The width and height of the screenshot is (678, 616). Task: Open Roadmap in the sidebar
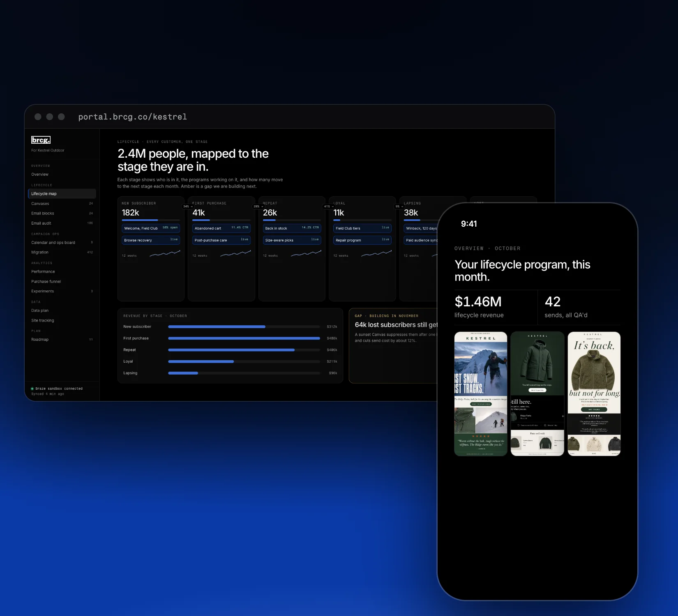tap(62, 340)
